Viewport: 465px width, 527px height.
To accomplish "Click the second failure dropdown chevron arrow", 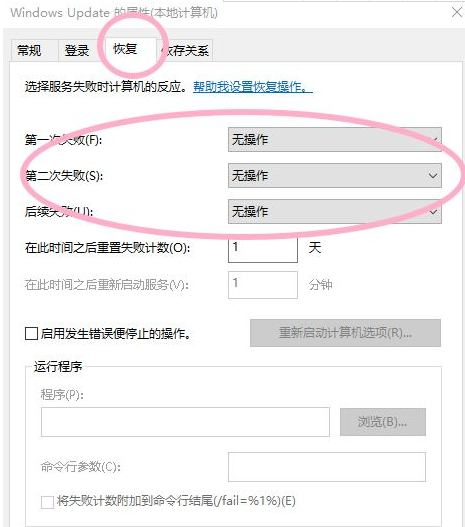I will click(433, 175).
